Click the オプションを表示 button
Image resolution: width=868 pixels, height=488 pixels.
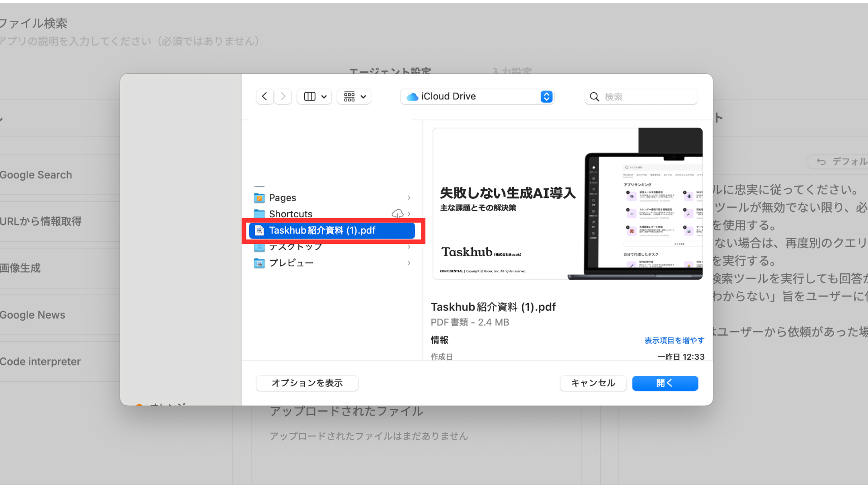click(x=307, y=383)
